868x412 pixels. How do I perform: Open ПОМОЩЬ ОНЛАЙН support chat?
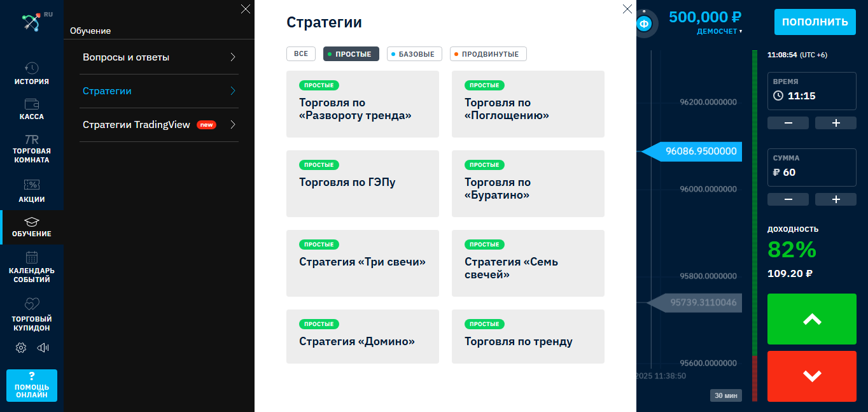pyautogui.click(x=31, y=385)
